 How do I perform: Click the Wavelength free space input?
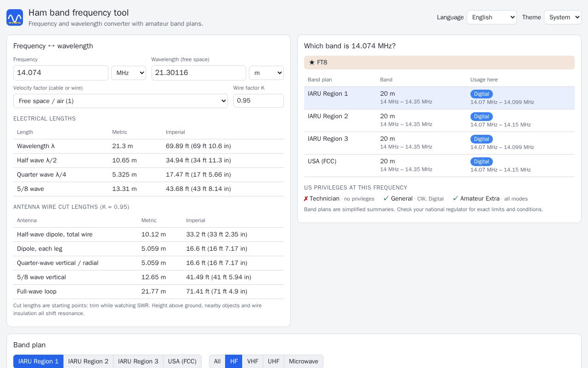pyautogui.click(x=199, y=73)
